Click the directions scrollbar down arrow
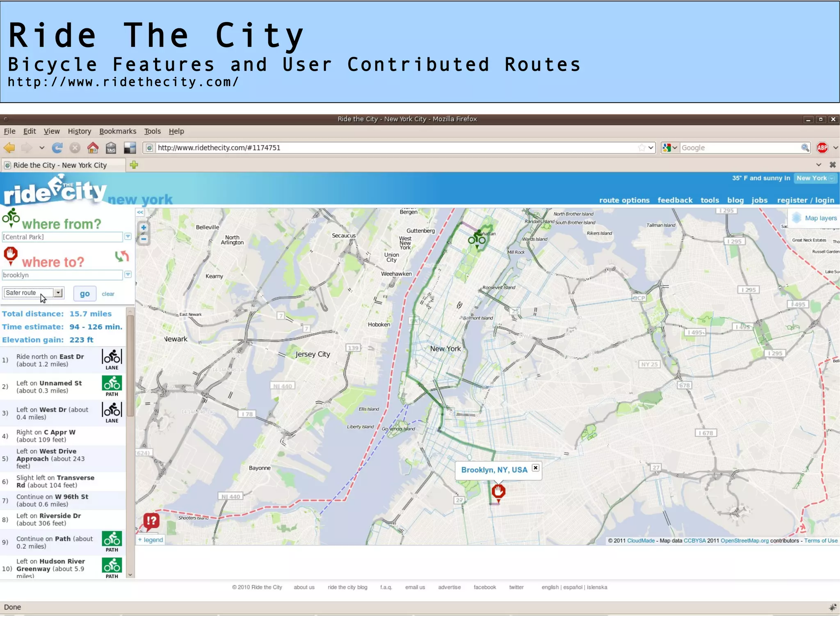 point(130,575)
